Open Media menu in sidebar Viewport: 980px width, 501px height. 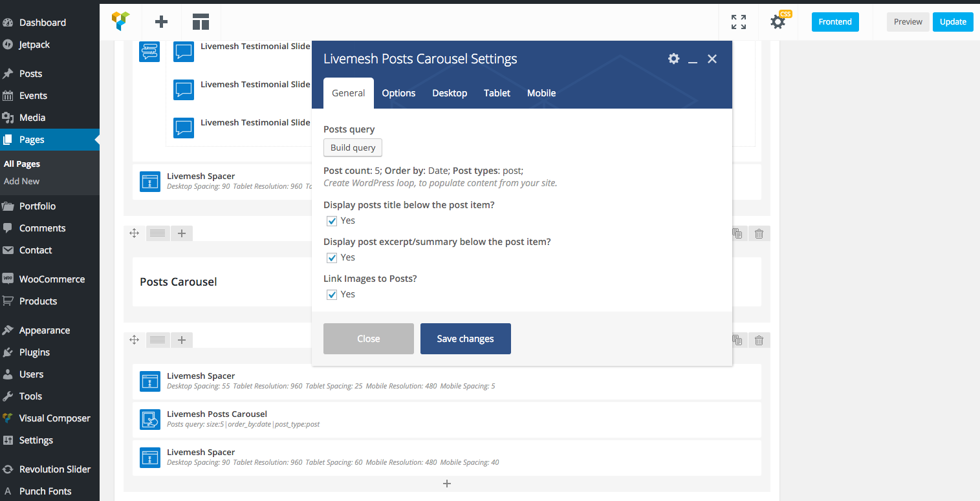pos(50,118)
